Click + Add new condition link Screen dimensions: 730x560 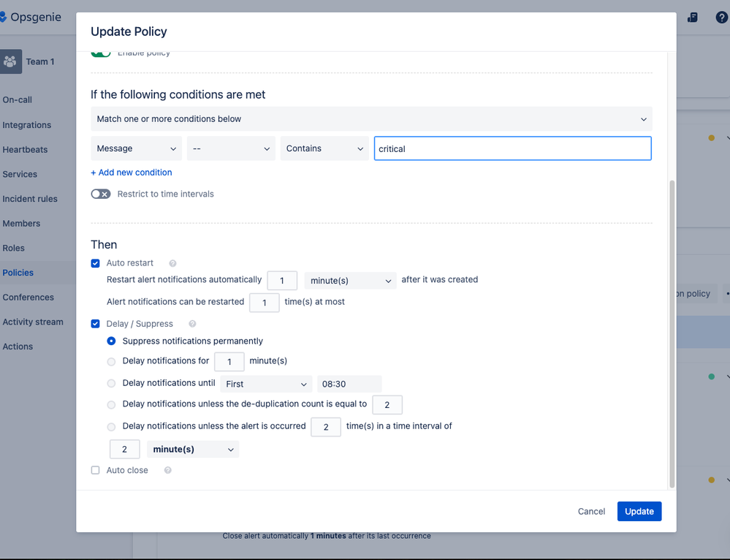(x=132, y=173)
